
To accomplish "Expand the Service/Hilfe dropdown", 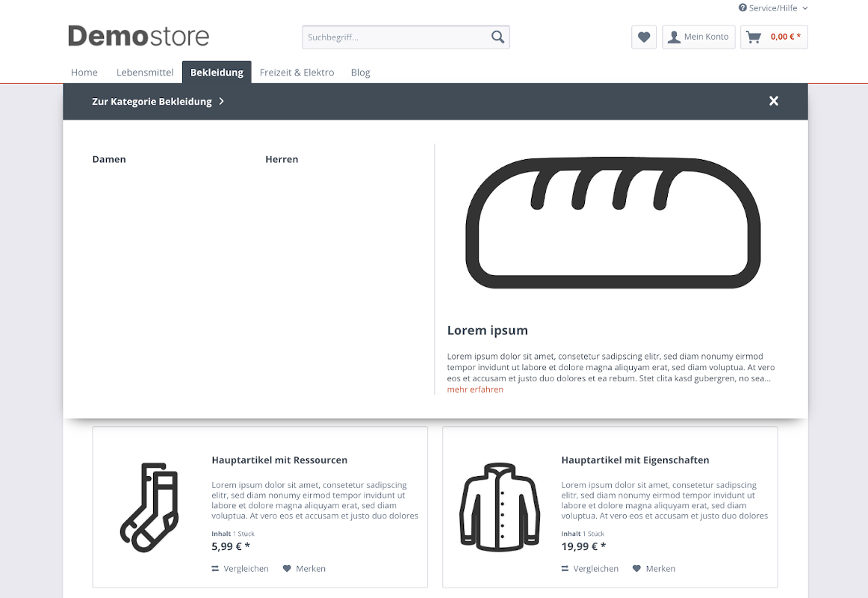I will coord(773,8).
